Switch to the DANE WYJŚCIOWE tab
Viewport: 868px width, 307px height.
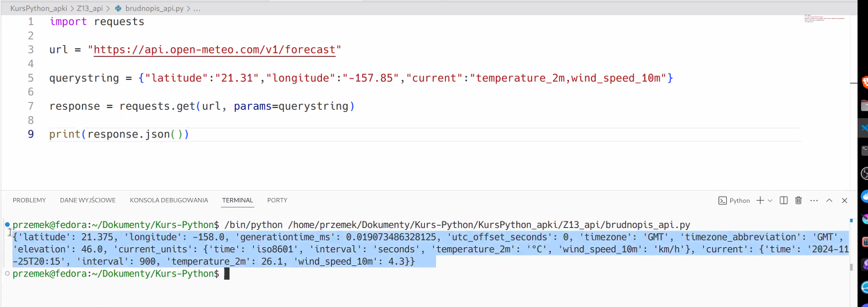[x=88, y=200]
